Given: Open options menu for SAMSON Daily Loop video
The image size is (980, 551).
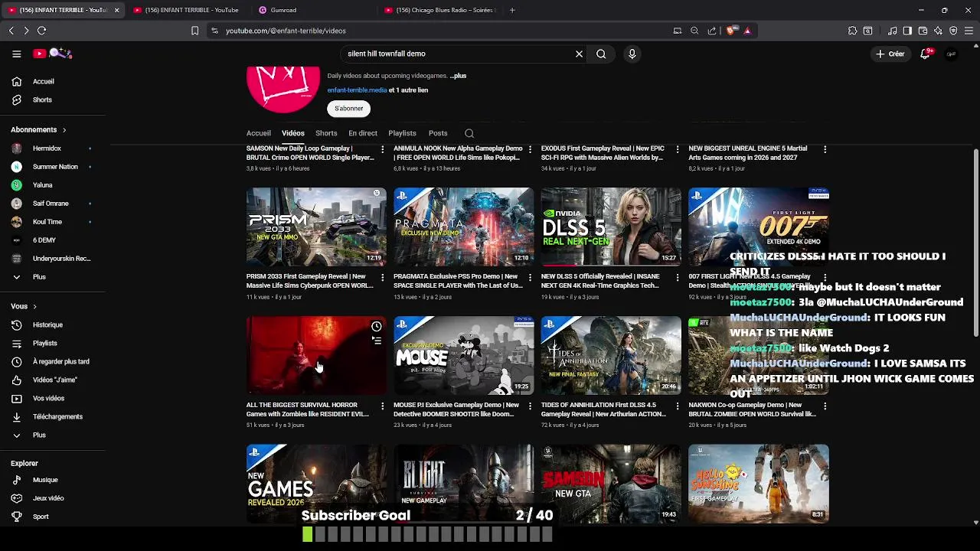Looking at the screenshot, I should pos(382,149).
